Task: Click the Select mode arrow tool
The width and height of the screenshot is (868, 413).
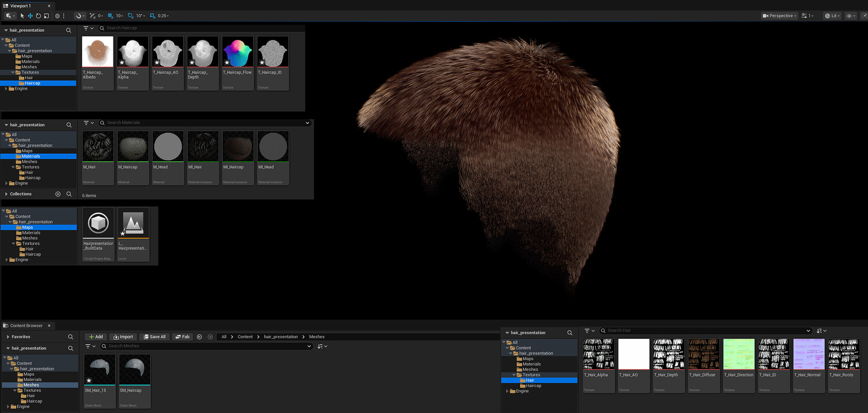Action: (x=23, y=16)
